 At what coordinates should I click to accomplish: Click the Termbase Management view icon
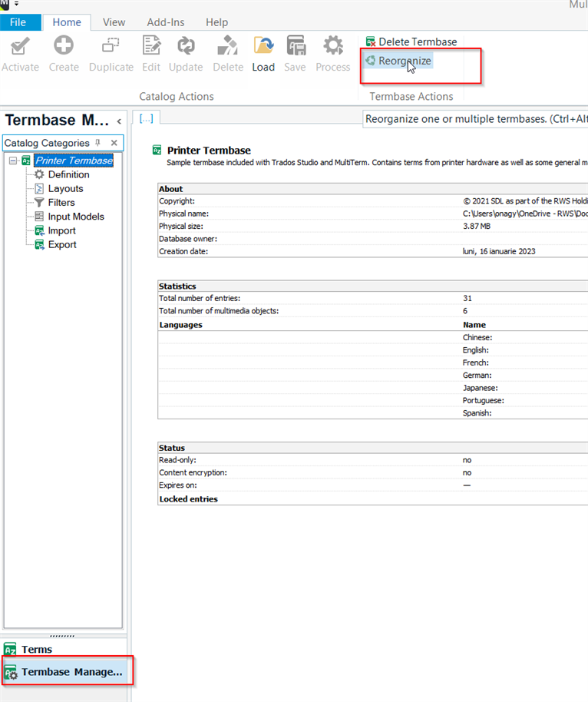coord(11,673)
